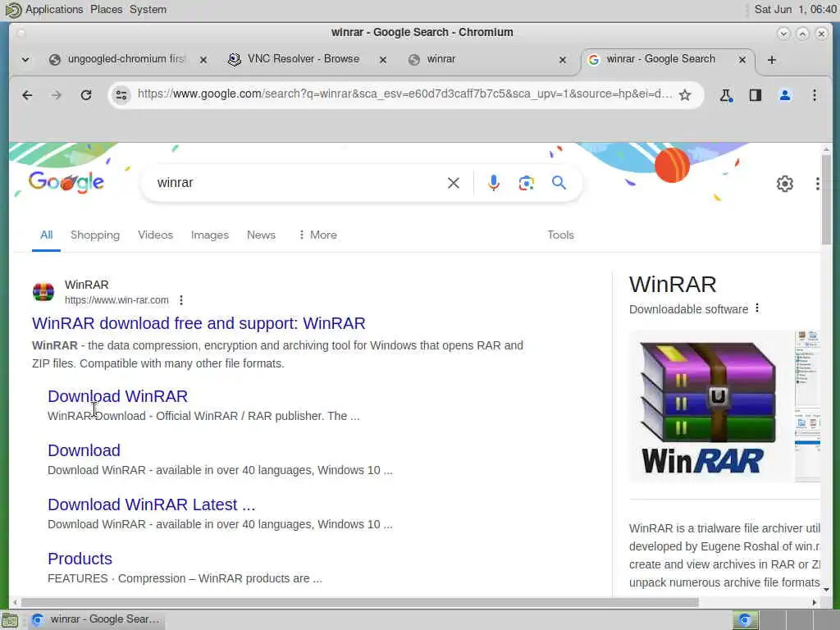The image size is (840, 630).
Task: Clear the search query with X
Action: coord(453,183)
